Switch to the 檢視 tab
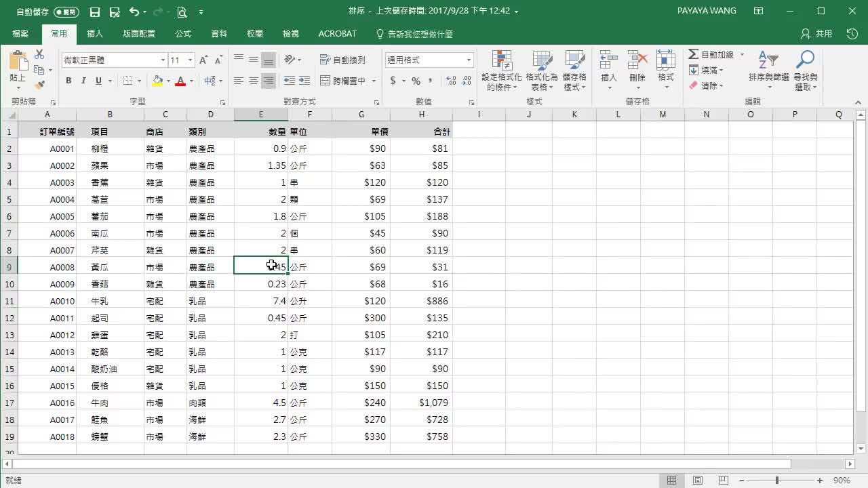The image size is (868, 488). point(291,34)
